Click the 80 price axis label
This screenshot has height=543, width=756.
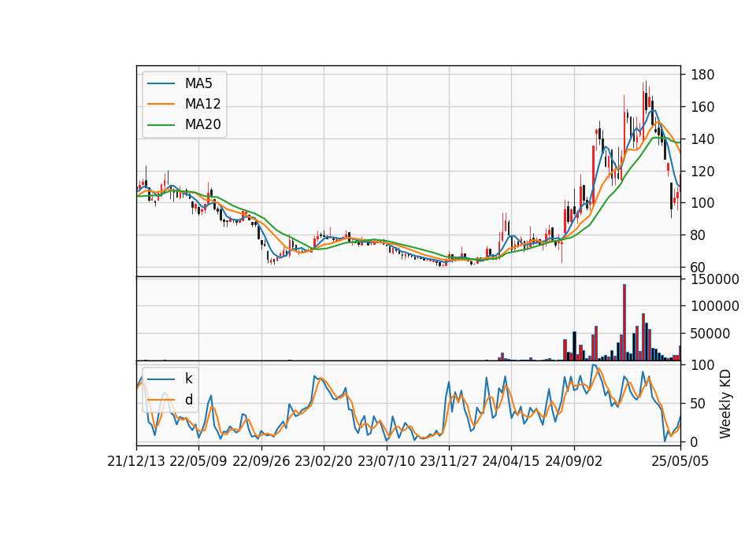[x=699, y=235]
